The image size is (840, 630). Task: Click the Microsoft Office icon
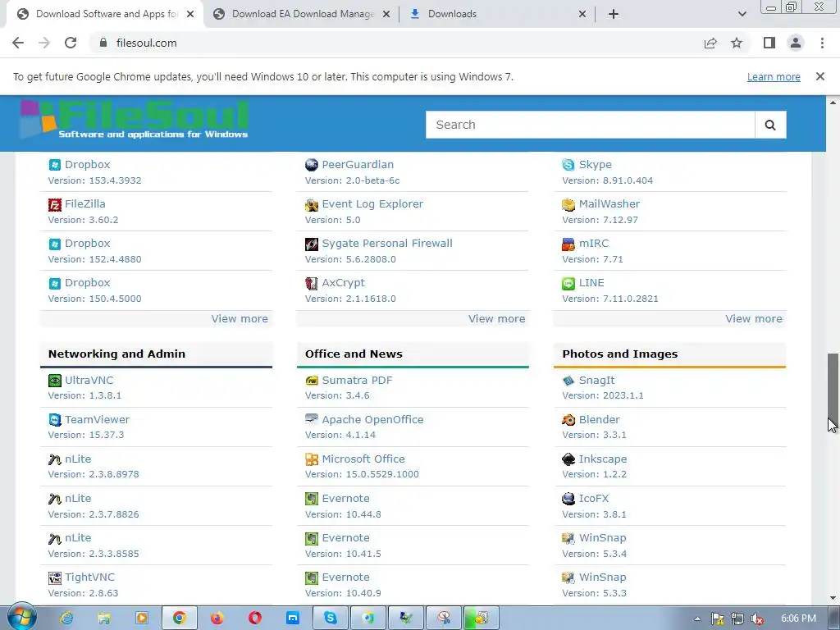tap(311, 459)
